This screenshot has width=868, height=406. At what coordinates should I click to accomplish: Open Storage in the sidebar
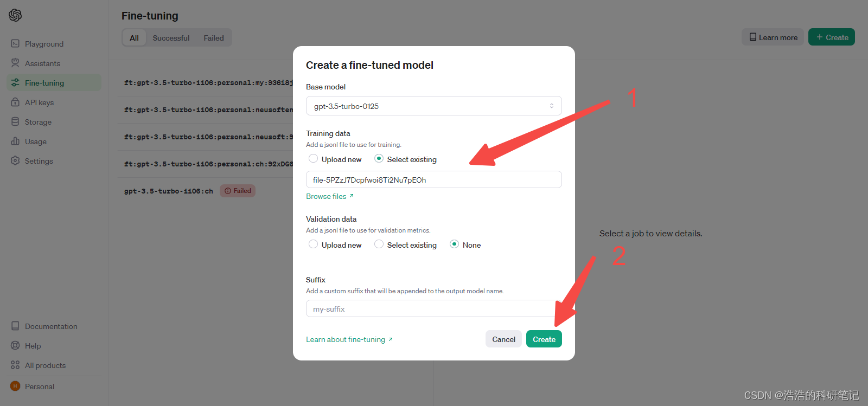tap(54, 122)
